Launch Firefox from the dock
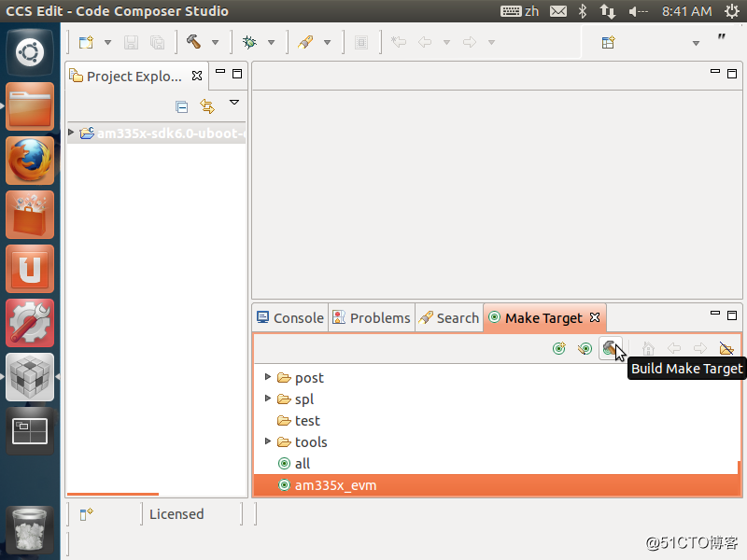The image size is (747, 560). 30,161
